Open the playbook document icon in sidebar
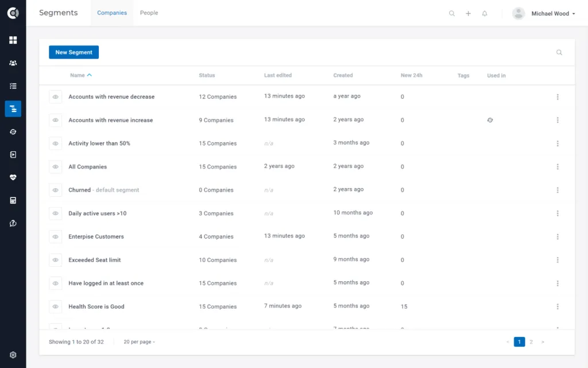The width and height of the screenshot is (588, 368). click(13, 155)
